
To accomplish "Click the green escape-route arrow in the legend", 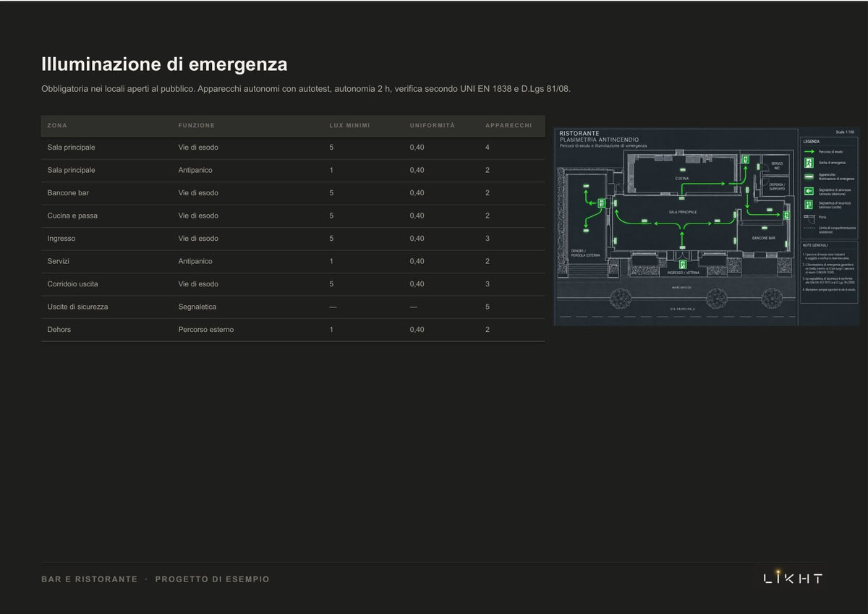I will [x=809, y=152].
